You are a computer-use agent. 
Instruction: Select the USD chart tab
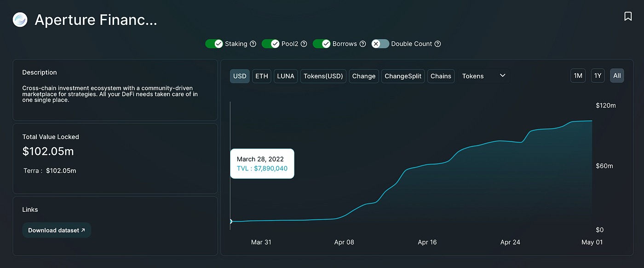pyautogui.click(x=240, y=76)
